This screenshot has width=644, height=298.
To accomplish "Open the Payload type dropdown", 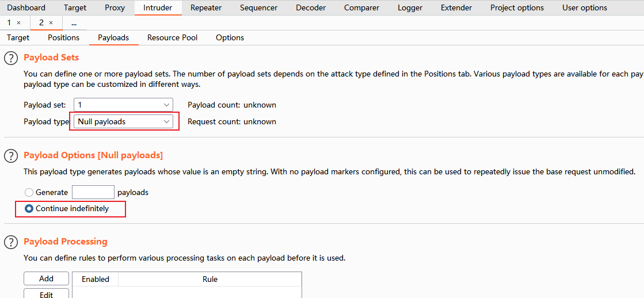I will (x=123, y=121).
